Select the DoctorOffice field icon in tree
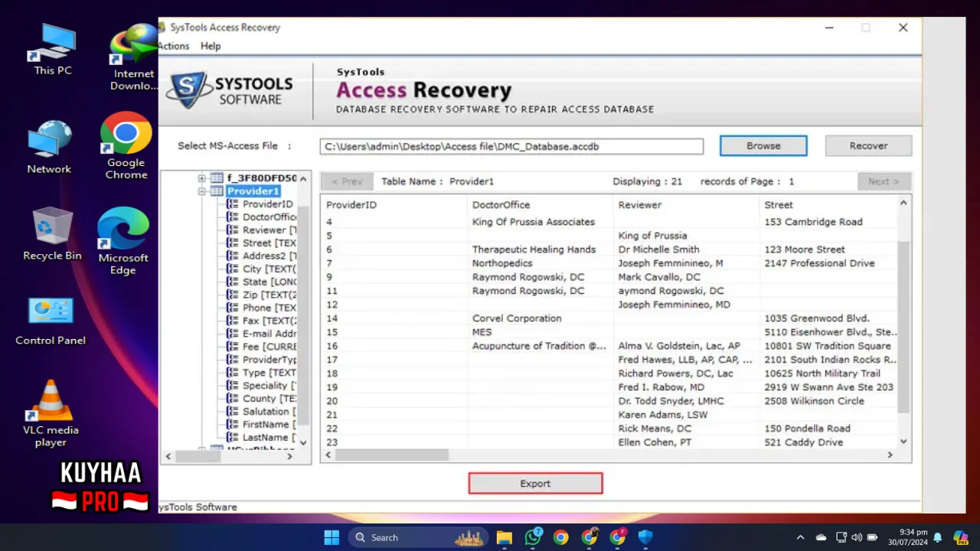Viewport: 980px width, 551px height. coord(233,217)
